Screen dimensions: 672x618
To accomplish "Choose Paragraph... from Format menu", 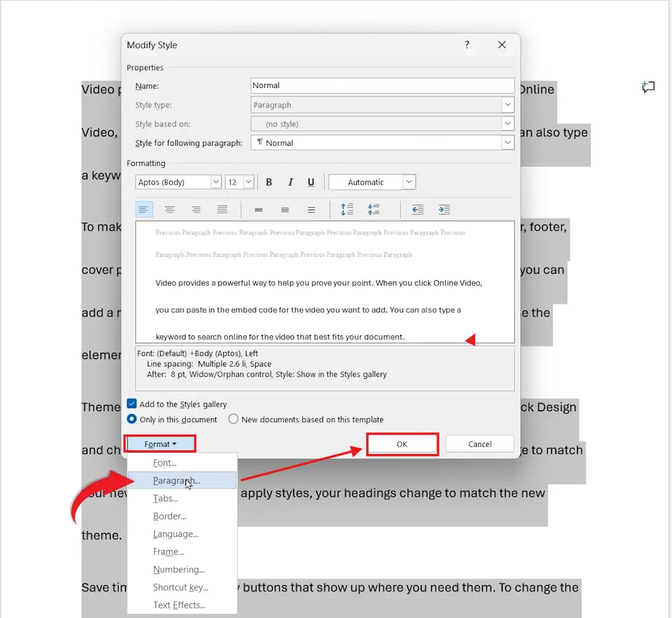I will pos(182,480).
